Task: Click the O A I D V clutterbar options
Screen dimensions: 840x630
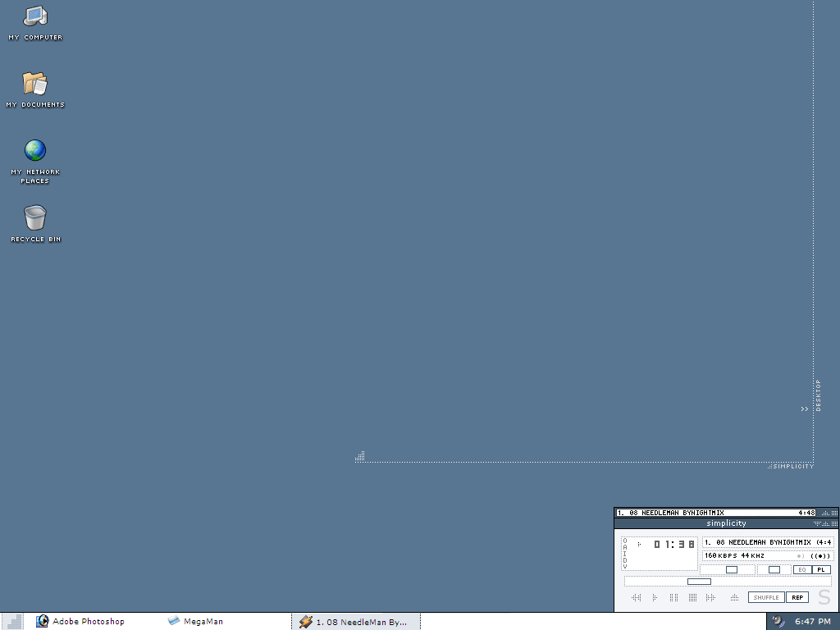Action: click(x=625, y=554)
